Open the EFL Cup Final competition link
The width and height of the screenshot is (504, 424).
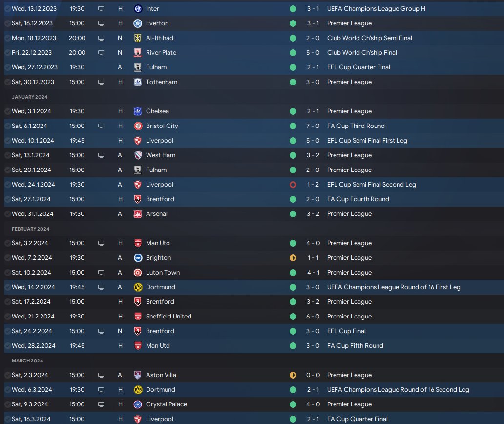tap(346, 331)
